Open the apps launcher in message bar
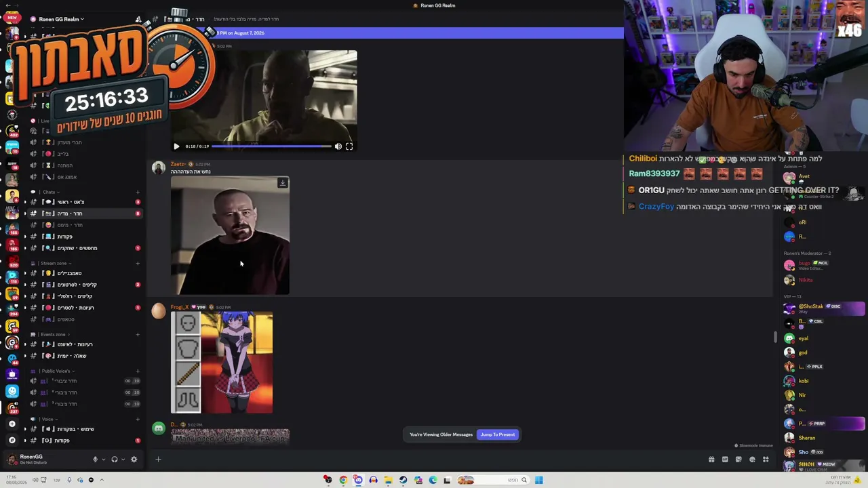Image resolution: width=868 pixels, height=488 pixels. pos(766,460)
